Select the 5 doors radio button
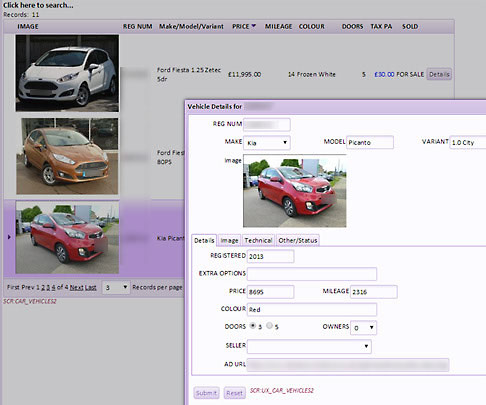The width and height of the screenshot is (486, 405). click(269, 326)
